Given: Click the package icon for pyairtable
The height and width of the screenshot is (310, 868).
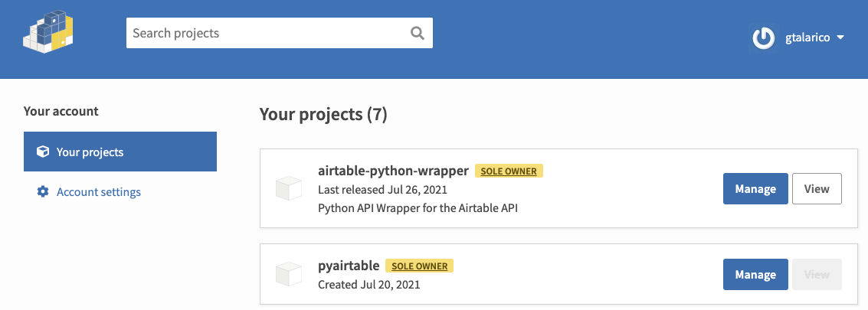Looking at the screenshot, I should point(288,275).
